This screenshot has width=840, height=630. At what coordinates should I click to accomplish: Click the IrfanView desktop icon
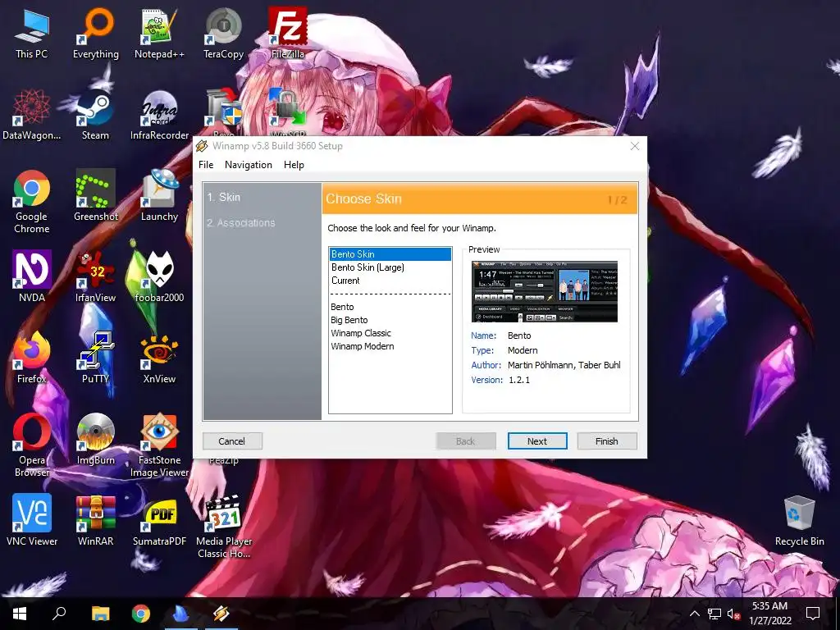coord(95,277)
